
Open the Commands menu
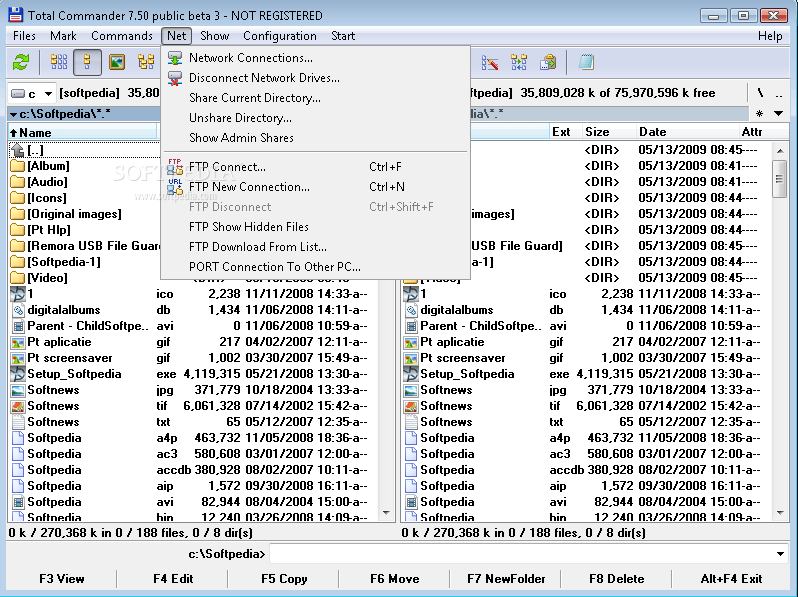tap(122, 36)
